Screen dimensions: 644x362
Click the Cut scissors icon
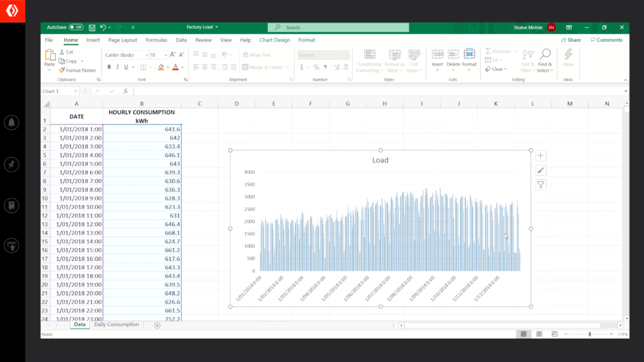62,52
